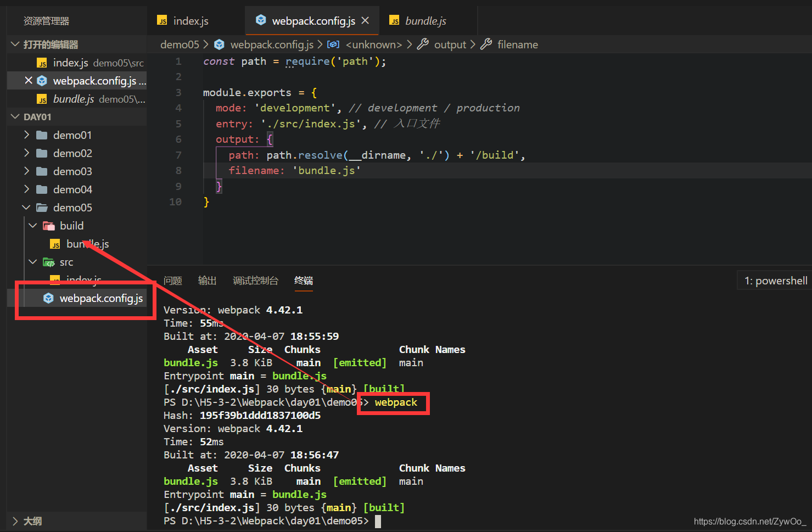Click the './src/index.js' entry string
812x532 pixels.
coord(311,124)
